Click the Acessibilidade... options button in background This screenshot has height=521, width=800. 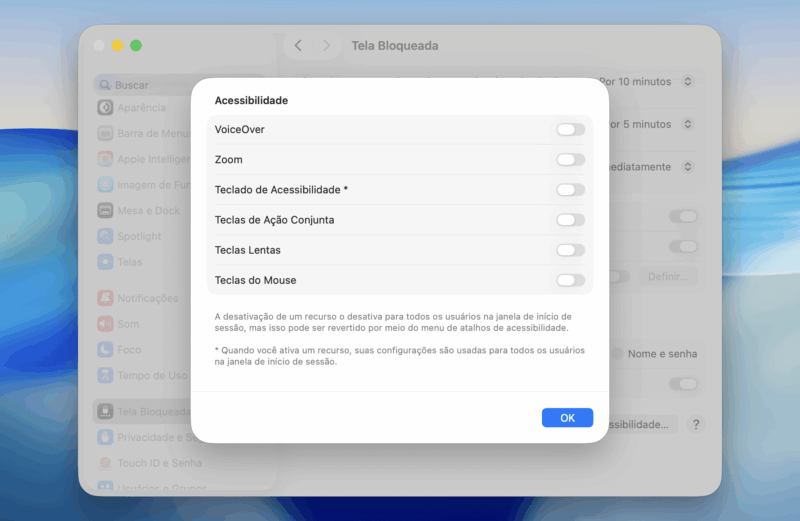coord(642,425)
